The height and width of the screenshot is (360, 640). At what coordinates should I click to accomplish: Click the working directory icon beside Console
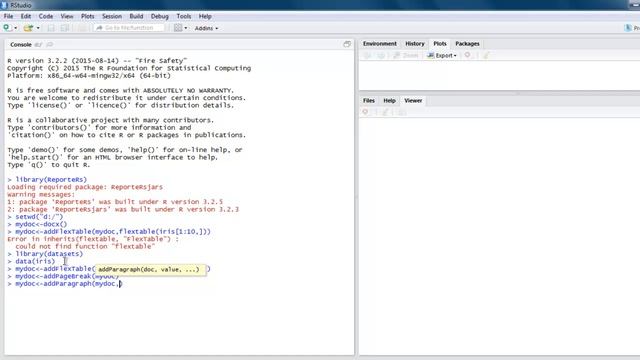point(38,44)
